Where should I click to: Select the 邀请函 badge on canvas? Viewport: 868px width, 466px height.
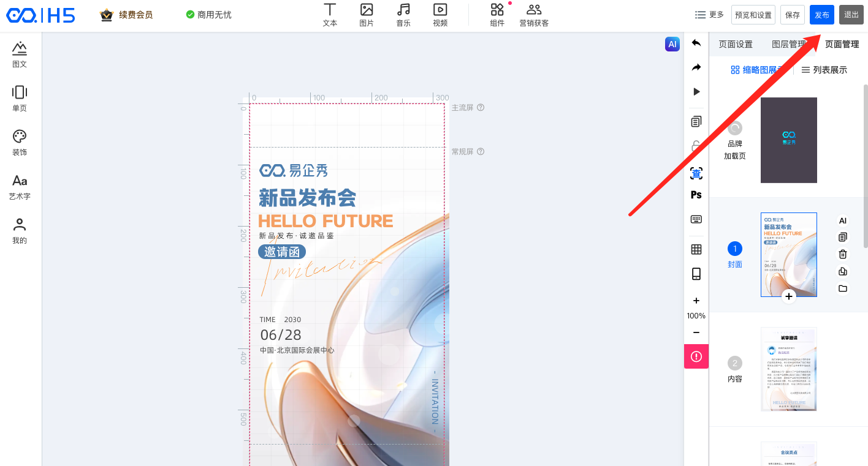click(282, 252)
